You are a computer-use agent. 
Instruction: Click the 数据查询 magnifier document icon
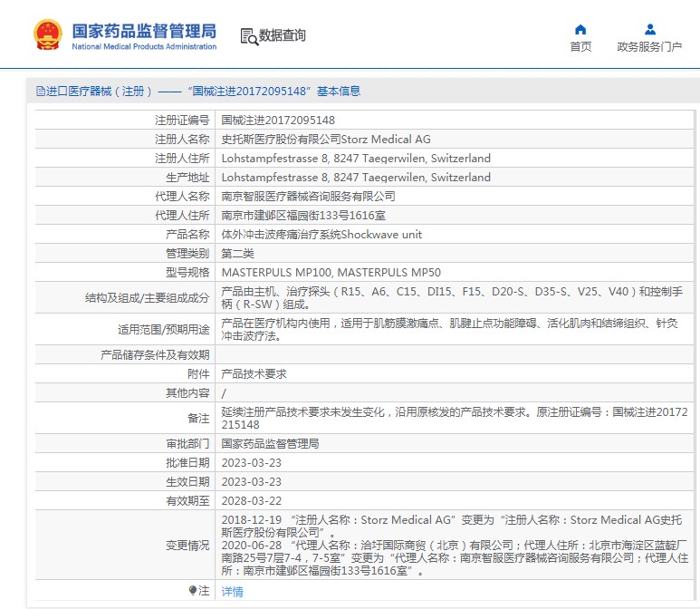tap(249, 36)
